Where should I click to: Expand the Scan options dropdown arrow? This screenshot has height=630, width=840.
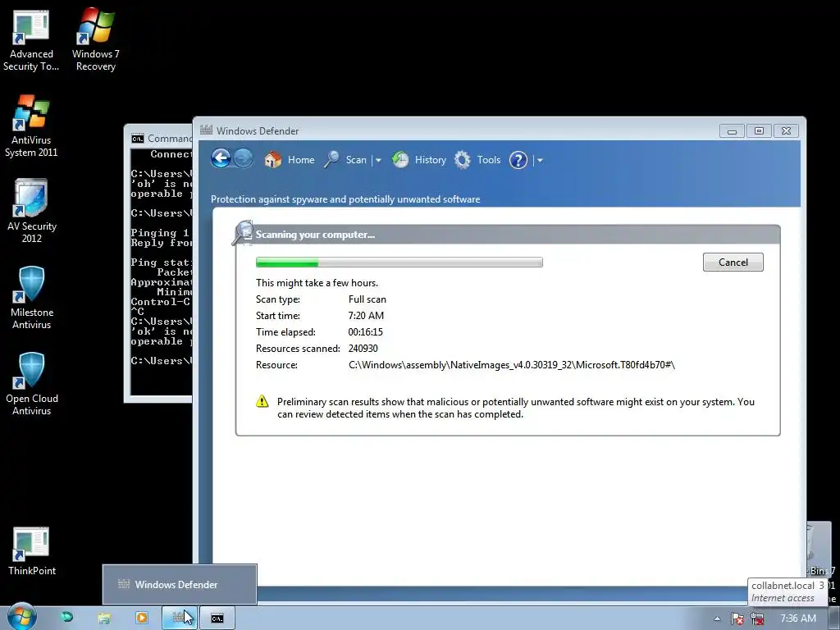[x=378, y=160]
